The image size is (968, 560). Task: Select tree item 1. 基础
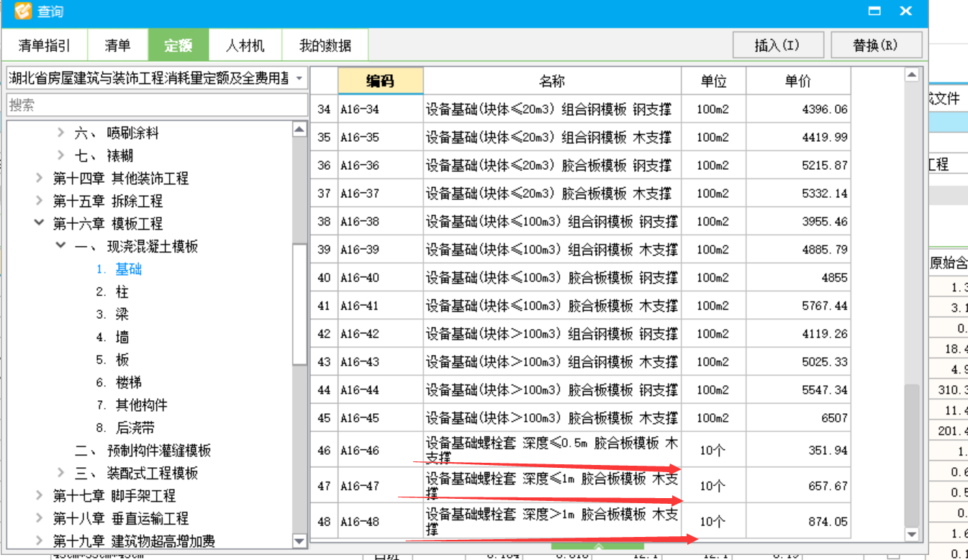point(119,269)
